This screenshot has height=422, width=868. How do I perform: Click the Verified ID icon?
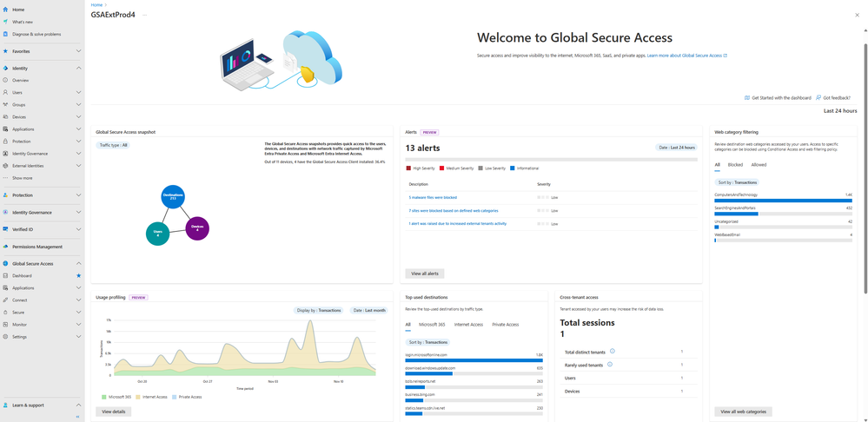[x=5, y=229]
